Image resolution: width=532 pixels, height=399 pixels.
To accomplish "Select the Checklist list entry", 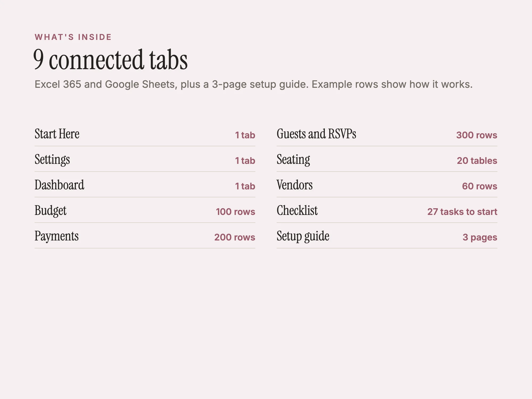I will click(387, 210).
